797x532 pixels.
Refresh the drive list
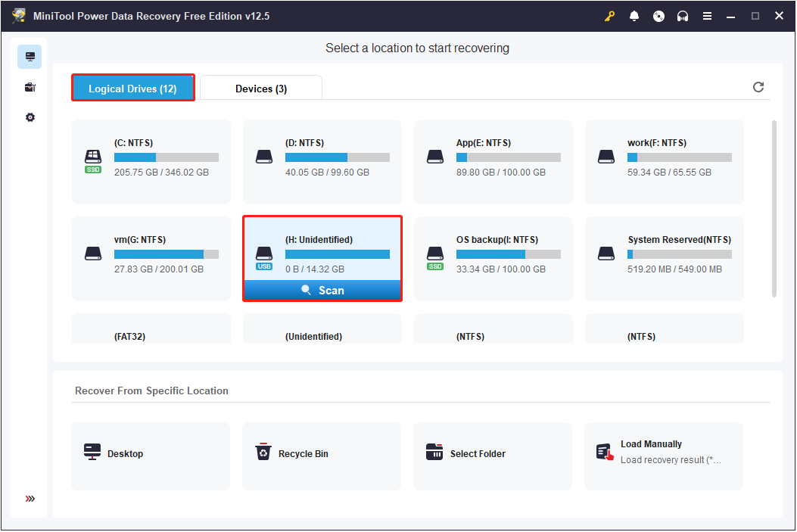(758, 87)
